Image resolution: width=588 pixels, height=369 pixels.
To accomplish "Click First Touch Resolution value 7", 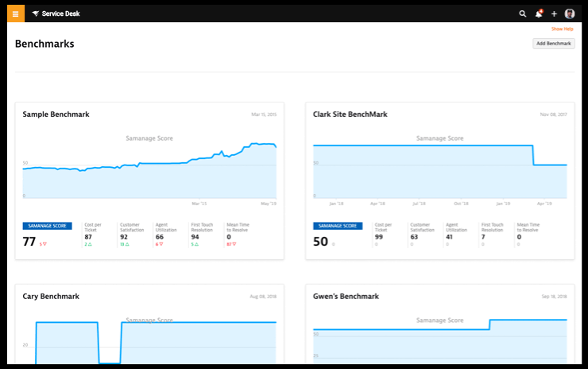I will (483, 237).
